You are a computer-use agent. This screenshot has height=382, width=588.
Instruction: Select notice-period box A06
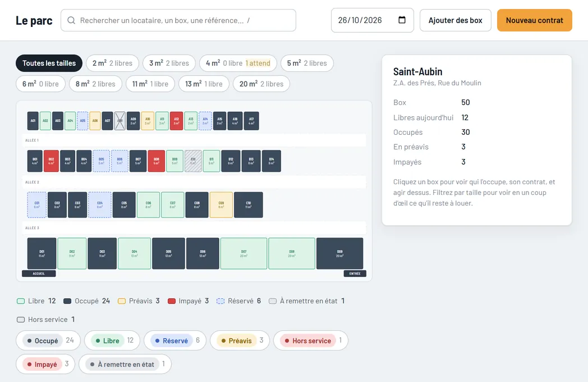pyautogui.click(x=95, y=121)
